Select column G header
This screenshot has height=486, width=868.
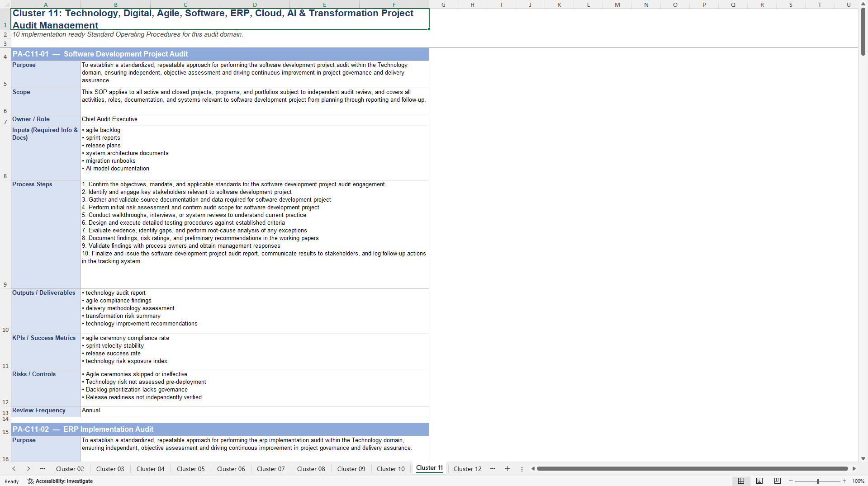point(443,5)
